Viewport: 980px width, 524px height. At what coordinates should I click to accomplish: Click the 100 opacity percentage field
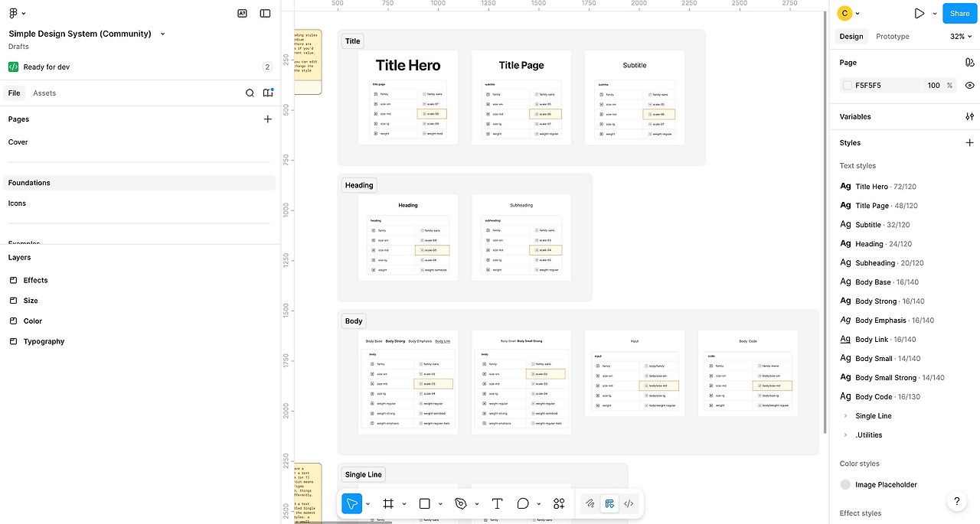coord(933,85)
